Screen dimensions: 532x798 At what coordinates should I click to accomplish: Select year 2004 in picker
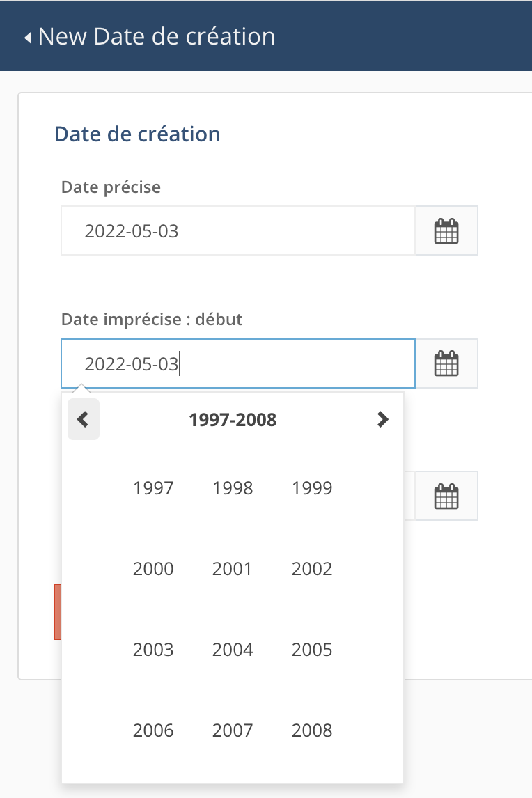point(233,650)
